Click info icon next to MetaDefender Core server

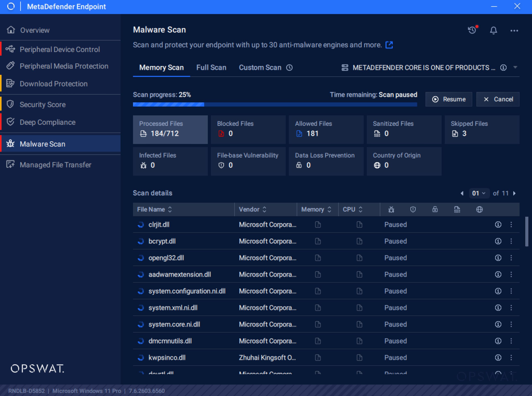pyautogui.click(x=503, y=68)
